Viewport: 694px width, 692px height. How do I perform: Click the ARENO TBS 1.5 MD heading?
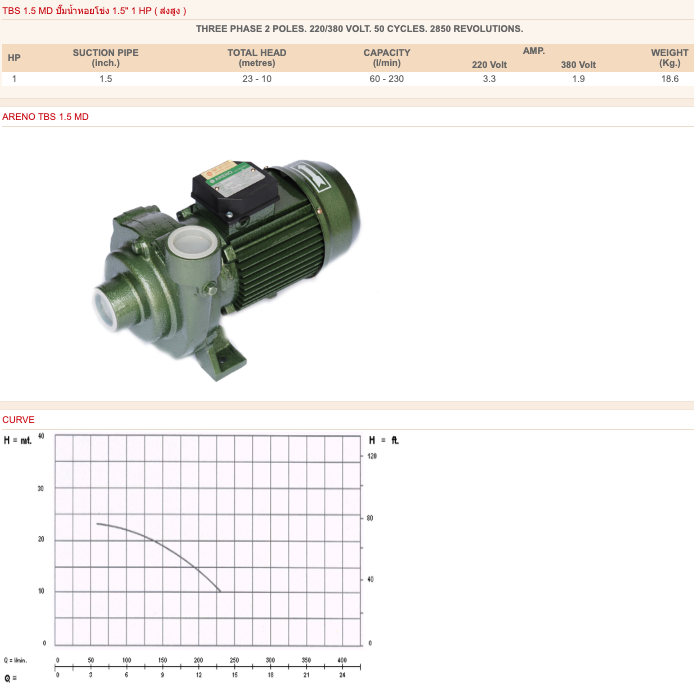pos(45,117)
